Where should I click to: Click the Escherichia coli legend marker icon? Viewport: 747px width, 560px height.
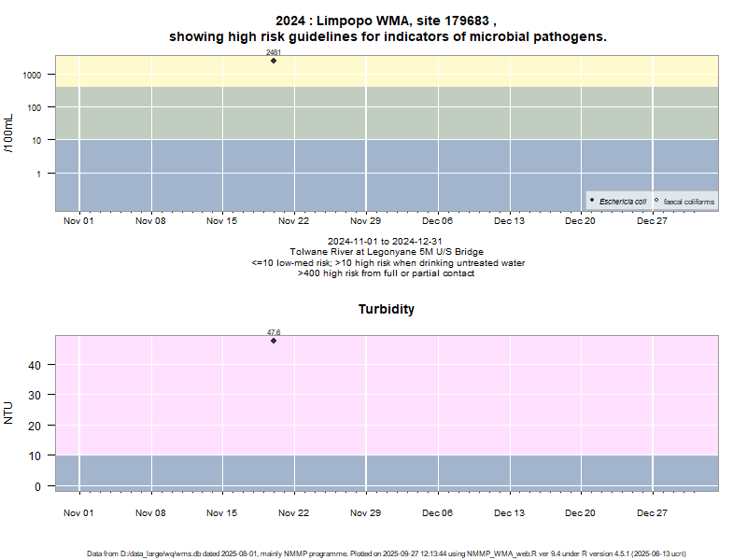593,201
